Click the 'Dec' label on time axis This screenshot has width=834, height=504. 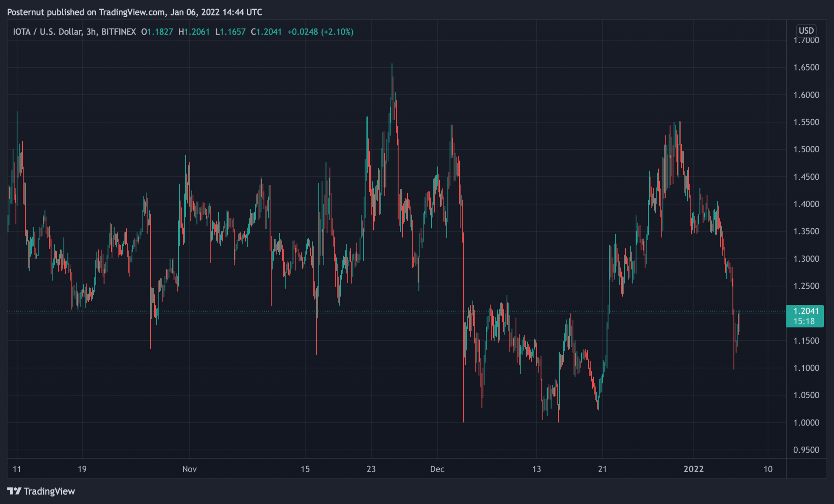pyautogui.click(x=437, y=469)
